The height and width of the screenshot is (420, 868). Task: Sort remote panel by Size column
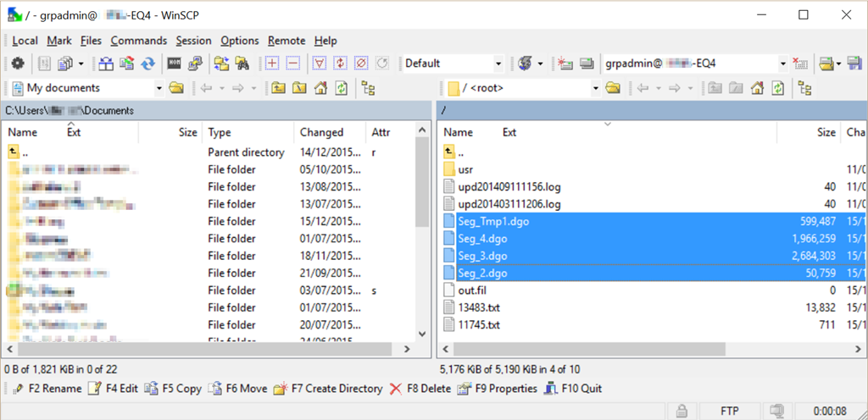coord(809,133)
